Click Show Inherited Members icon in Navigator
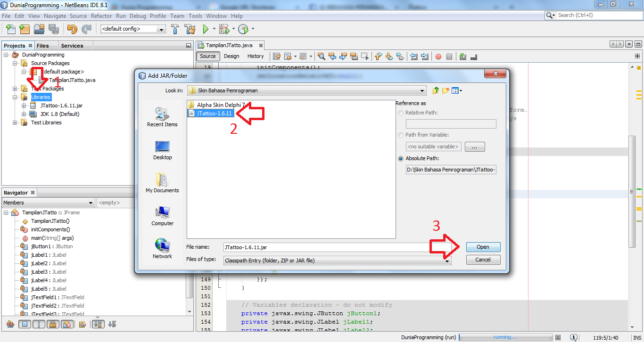 tap(10, 324)
